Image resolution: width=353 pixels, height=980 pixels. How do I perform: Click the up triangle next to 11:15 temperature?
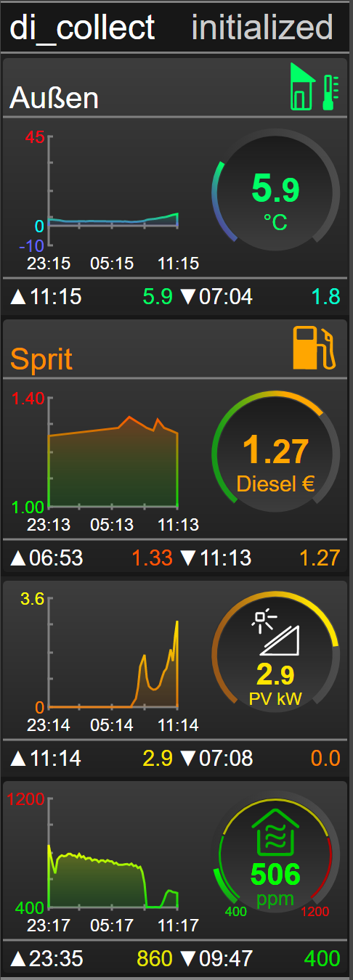17,296
